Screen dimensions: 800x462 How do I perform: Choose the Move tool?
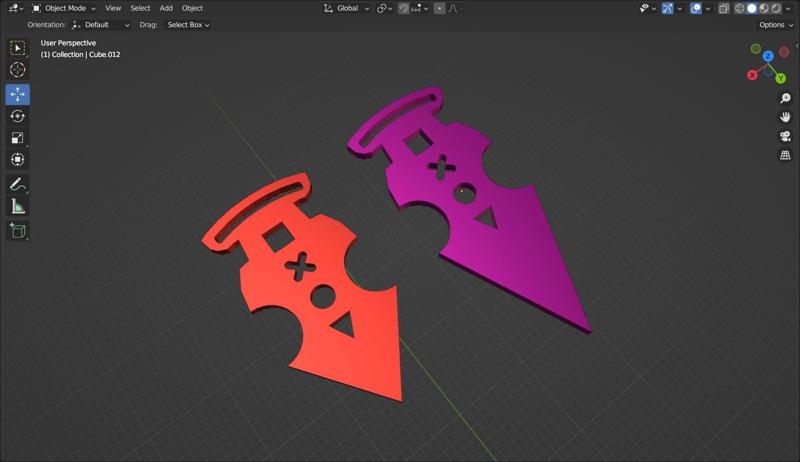tap(17, 94)
